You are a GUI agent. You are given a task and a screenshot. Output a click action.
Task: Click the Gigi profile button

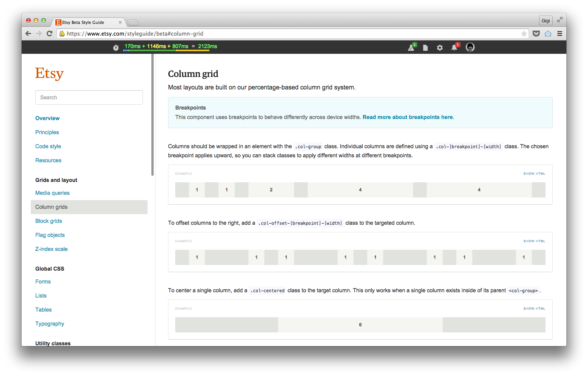[x=546, y=21]
